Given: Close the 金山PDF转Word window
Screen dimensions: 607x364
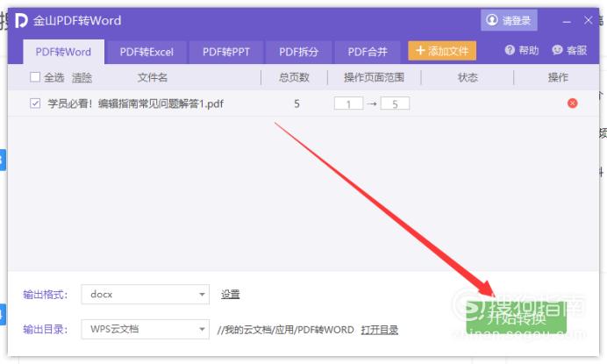Looking at the screenshot, I should tap(589, 20).
